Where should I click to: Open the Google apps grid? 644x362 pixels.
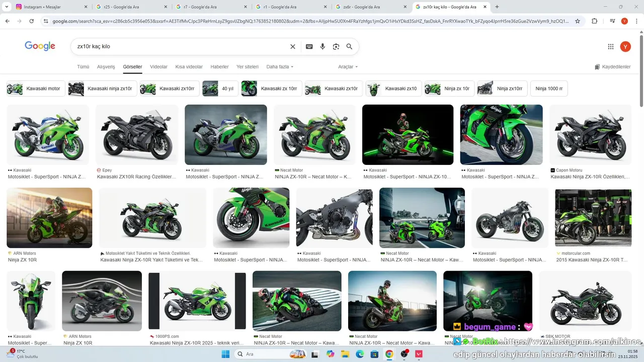click(x=611, y=46)
